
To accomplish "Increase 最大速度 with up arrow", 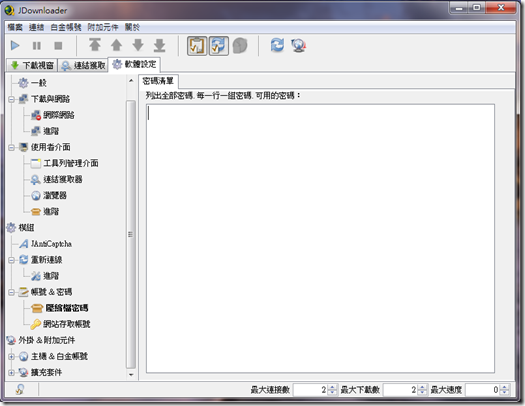I will pyautogui.click(x=505, y=387).
